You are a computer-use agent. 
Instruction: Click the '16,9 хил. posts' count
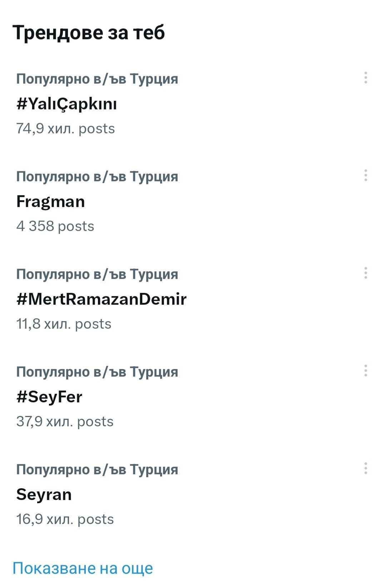(x=65, y=519)
